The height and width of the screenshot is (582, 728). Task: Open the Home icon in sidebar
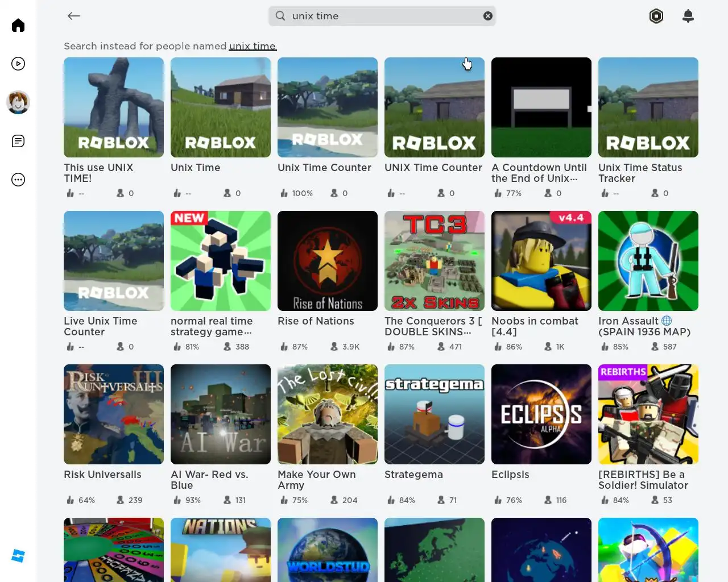[x=18, y=25]
